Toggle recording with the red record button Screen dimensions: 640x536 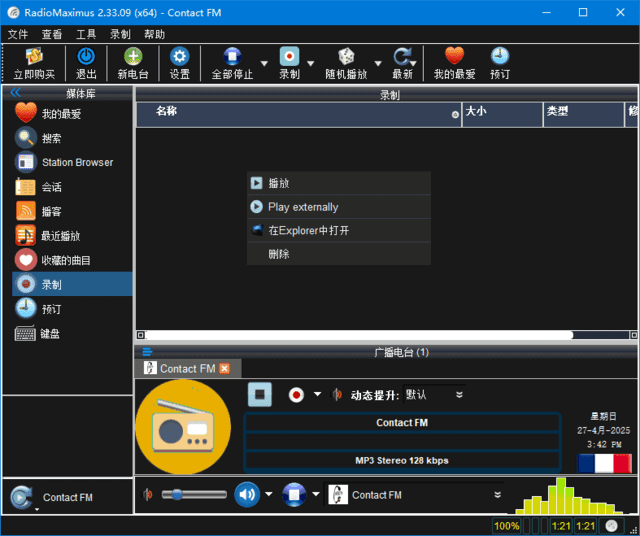pyautogui.click(x=296, y=394)
